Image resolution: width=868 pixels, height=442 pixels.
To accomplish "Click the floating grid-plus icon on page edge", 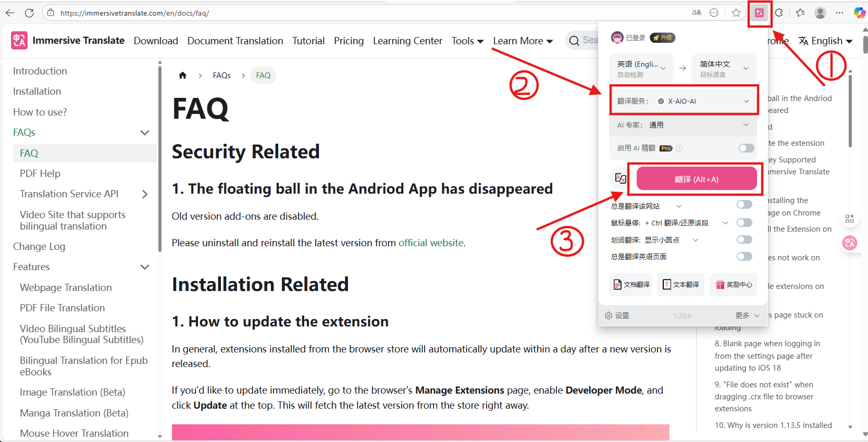I will click(850, 219).
